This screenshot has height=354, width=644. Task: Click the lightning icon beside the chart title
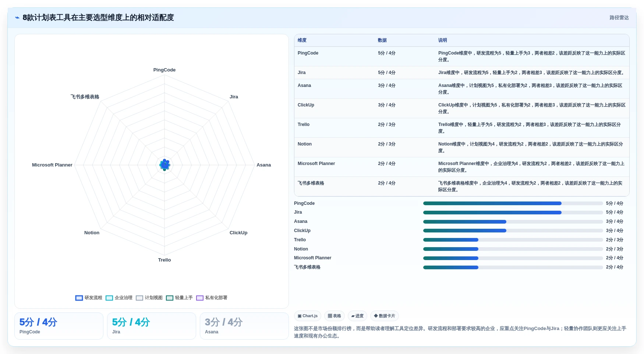coord(17,18)
